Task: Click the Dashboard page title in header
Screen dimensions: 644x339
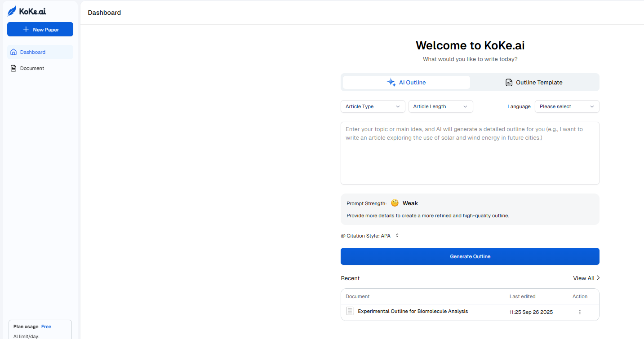Action: click(104, 13)
